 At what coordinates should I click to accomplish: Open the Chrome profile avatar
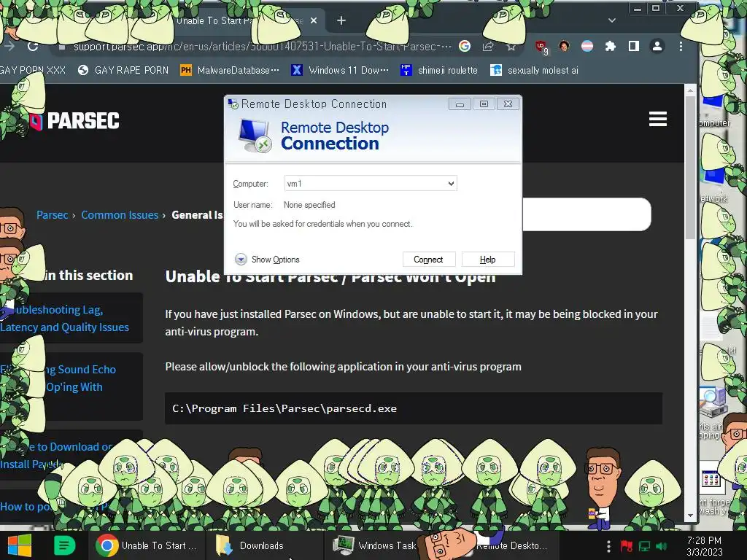click(x=657, y=46)
